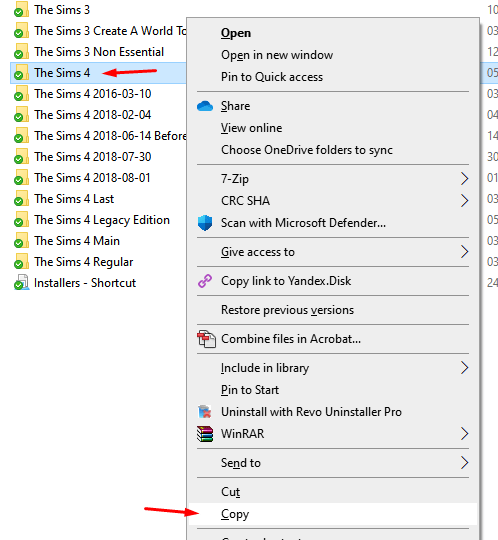Click the folder icon of The Sims 4 Regular
The height and width of the screenshot is (540, 498).
point(21,262)
